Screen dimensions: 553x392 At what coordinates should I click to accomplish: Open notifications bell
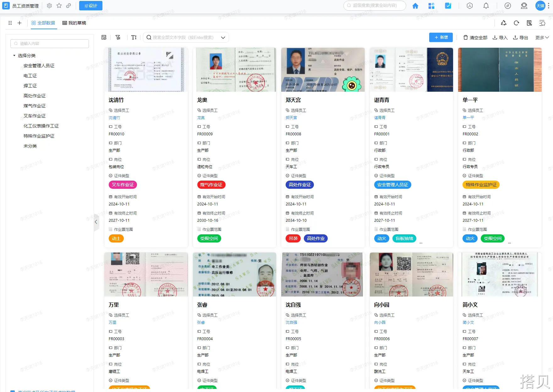pyautogui.click(x=486, y=6)
